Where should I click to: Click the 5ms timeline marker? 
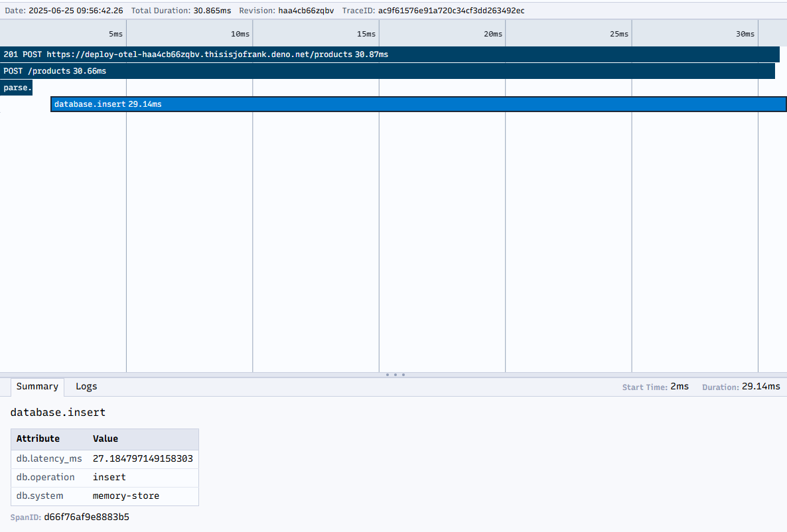click(115, 34)
